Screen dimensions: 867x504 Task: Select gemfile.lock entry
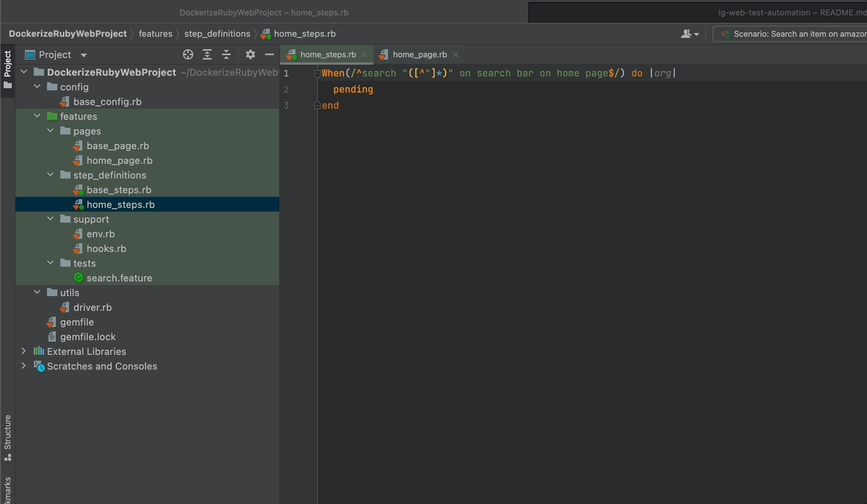87,336
